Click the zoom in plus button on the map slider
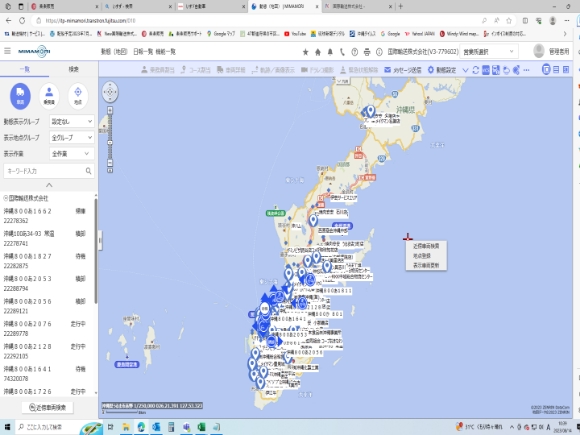 pos(110,110)
